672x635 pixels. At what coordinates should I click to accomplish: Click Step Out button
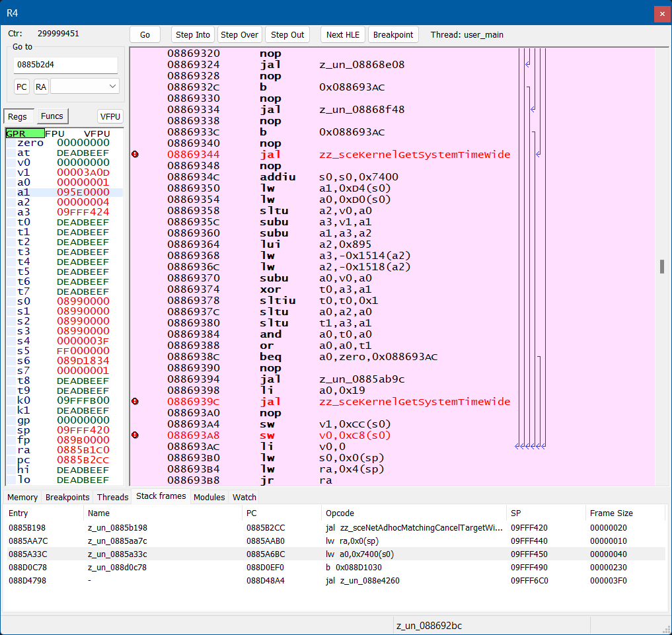pos(287,35)
